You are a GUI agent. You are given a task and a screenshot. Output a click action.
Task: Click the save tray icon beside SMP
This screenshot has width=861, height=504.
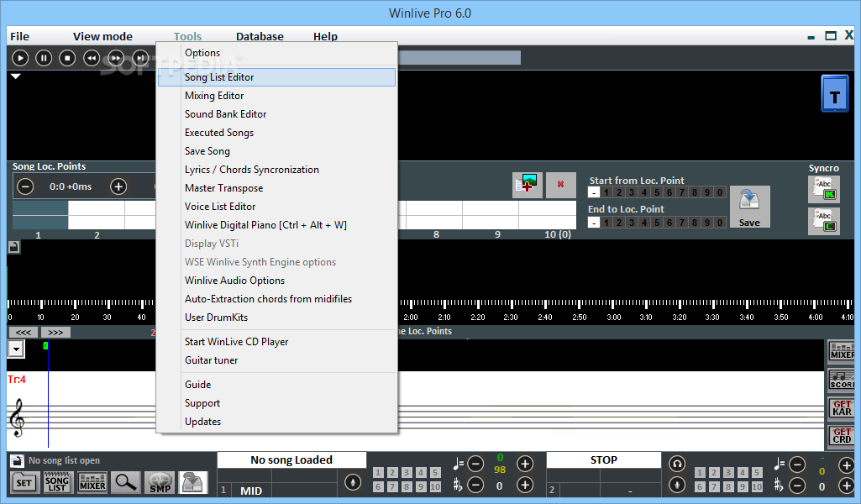[192, 483]
